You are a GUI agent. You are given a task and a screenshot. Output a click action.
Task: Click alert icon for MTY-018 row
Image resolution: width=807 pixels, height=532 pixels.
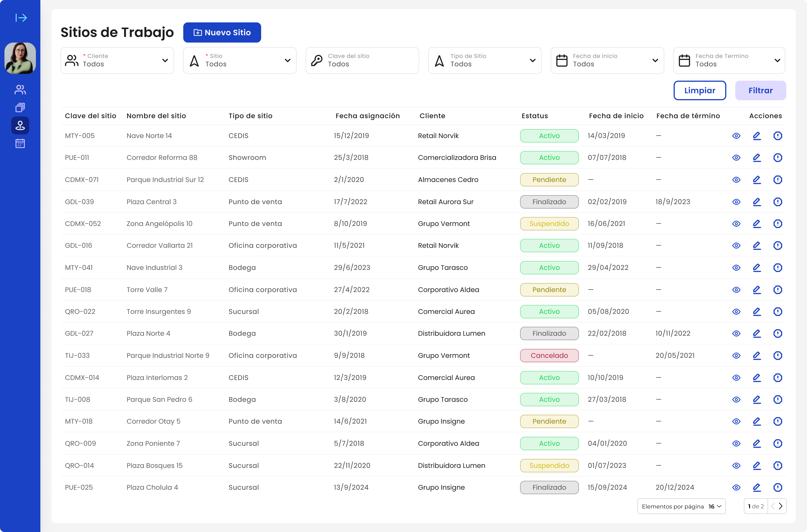[778, 421]
